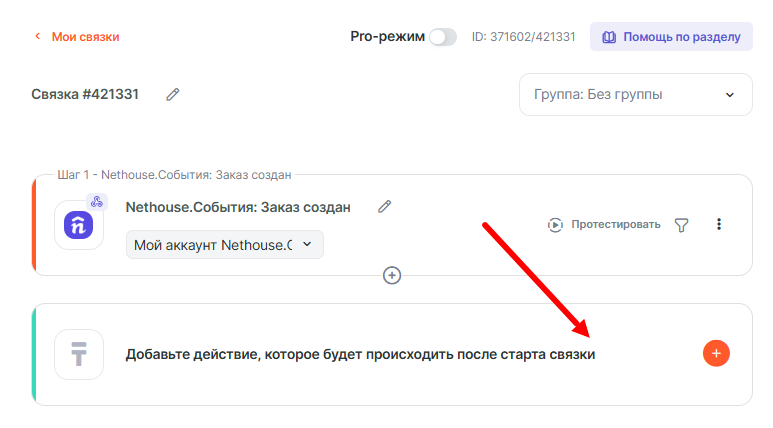Toggle the Pro-режим switch
773x428 pixels.
click(x=442, y=37)
